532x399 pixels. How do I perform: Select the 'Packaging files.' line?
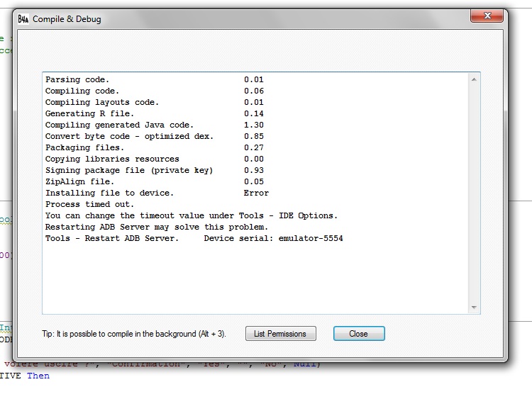[x=84, y=148]
